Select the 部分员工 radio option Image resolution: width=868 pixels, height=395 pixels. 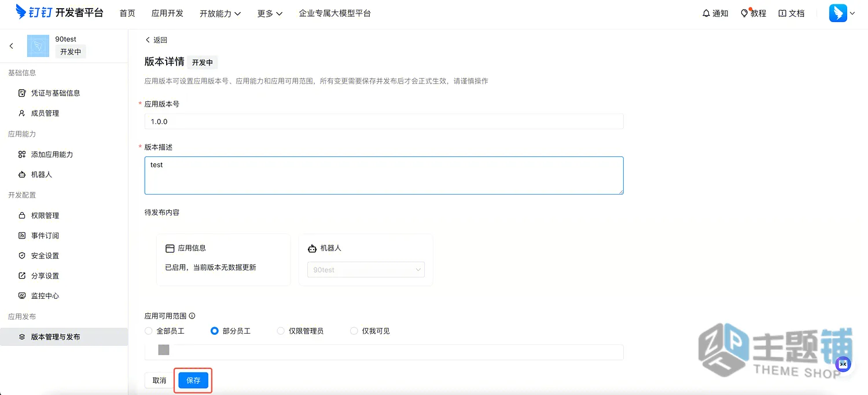point(215,331)
